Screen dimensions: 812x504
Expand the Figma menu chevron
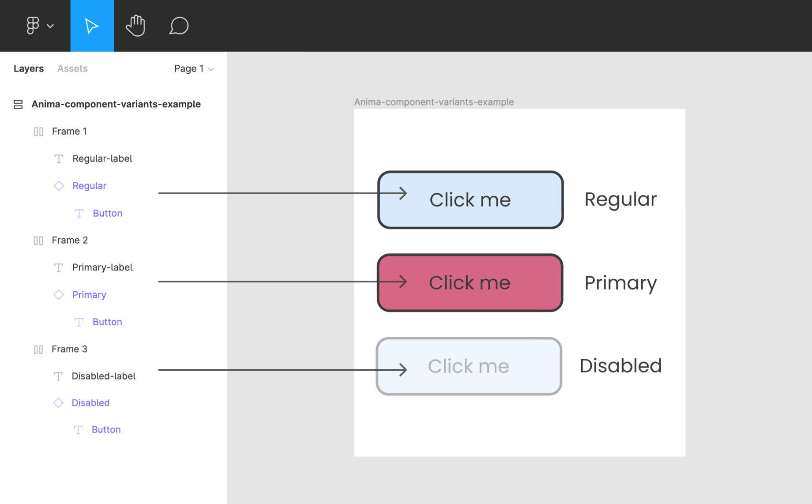tap(51, 26)
